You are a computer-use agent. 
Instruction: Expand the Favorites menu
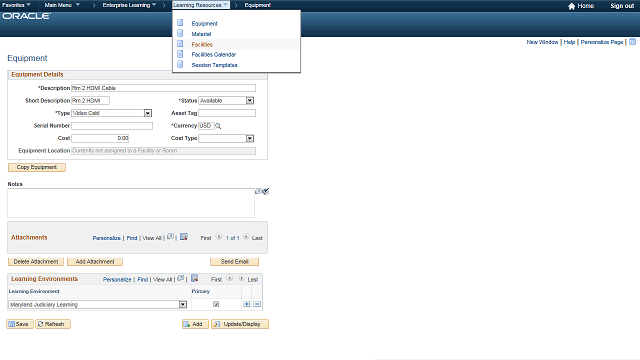coord(16,5)
